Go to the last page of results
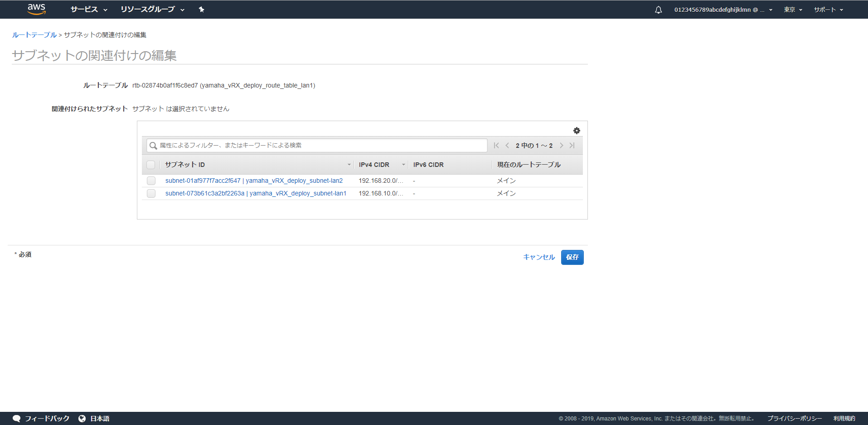 tap(572, 145)
